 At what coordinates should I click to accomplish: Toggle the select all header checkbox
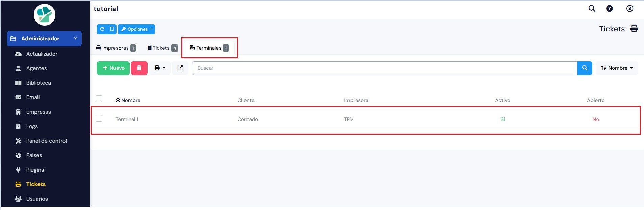[x=99, y=99]
